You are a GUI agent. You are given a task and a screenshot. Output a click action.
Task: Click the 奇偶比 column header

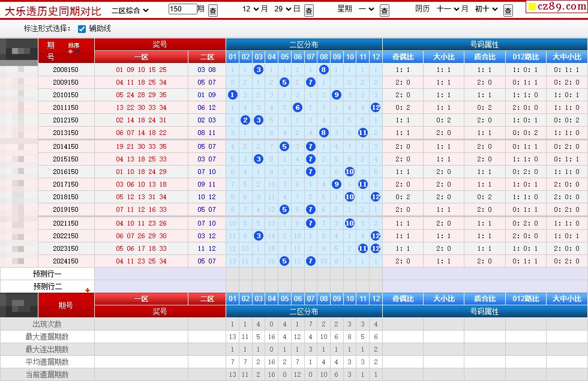(403, 57)
